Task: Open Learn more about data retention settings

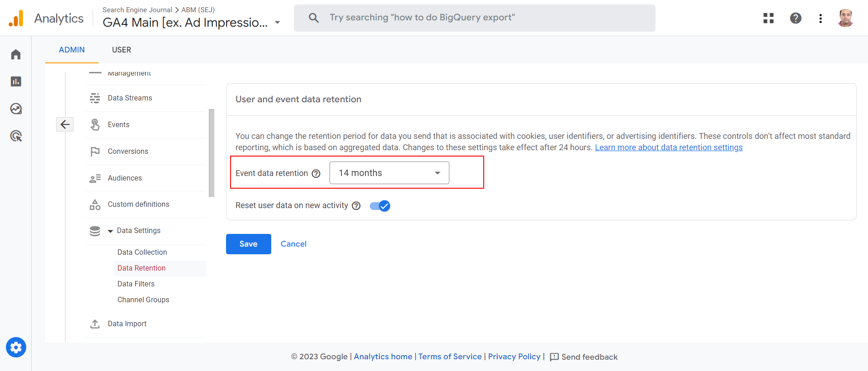Action: [x=668, y=147]
